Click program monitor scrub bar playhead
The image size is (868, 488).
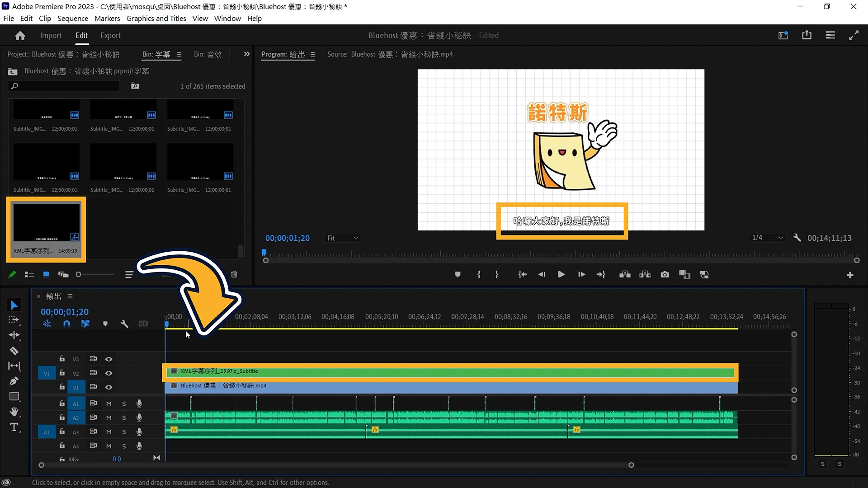264,252
